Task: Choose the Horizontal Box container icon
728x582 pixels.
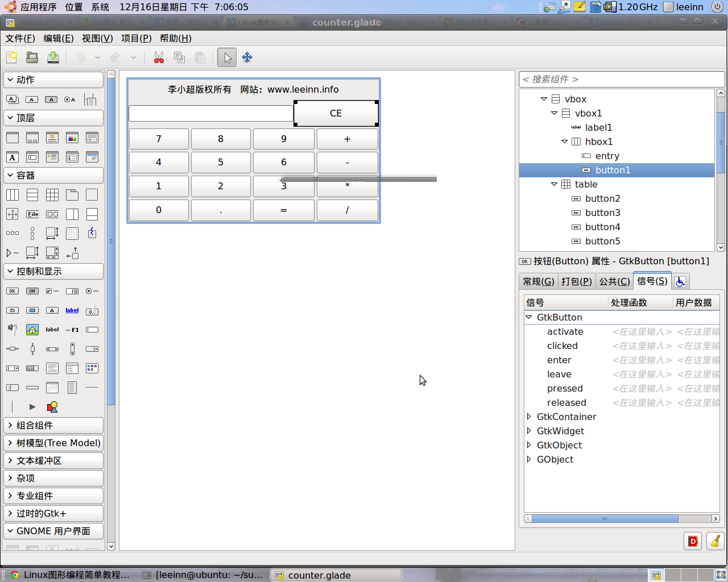Action: click(13, 195)
